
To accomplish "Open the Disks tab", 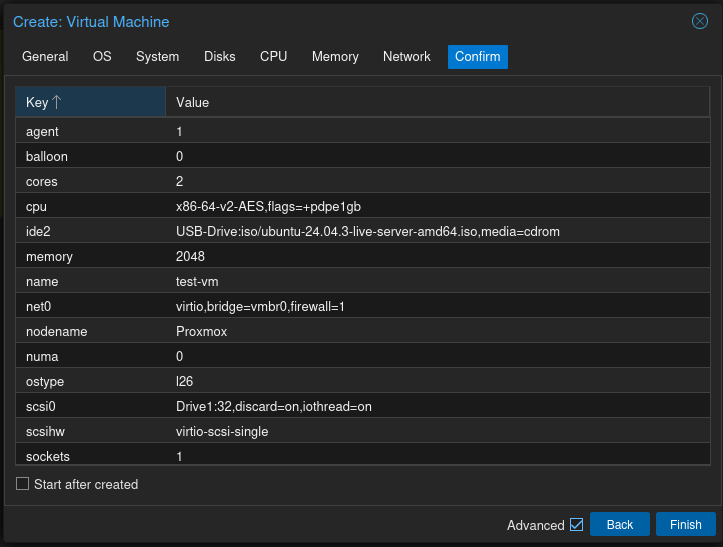I will pyautogui.click(x=219, y=57).
